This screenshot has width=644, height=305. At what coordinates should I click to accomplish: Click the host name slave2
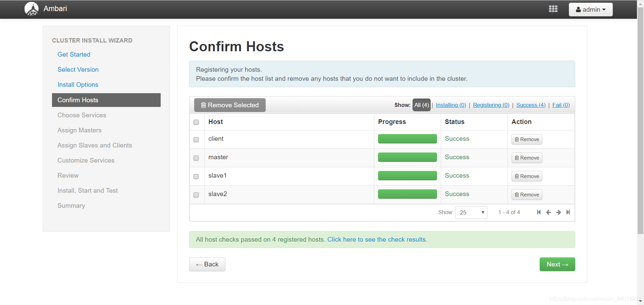[x=217, y=194]
